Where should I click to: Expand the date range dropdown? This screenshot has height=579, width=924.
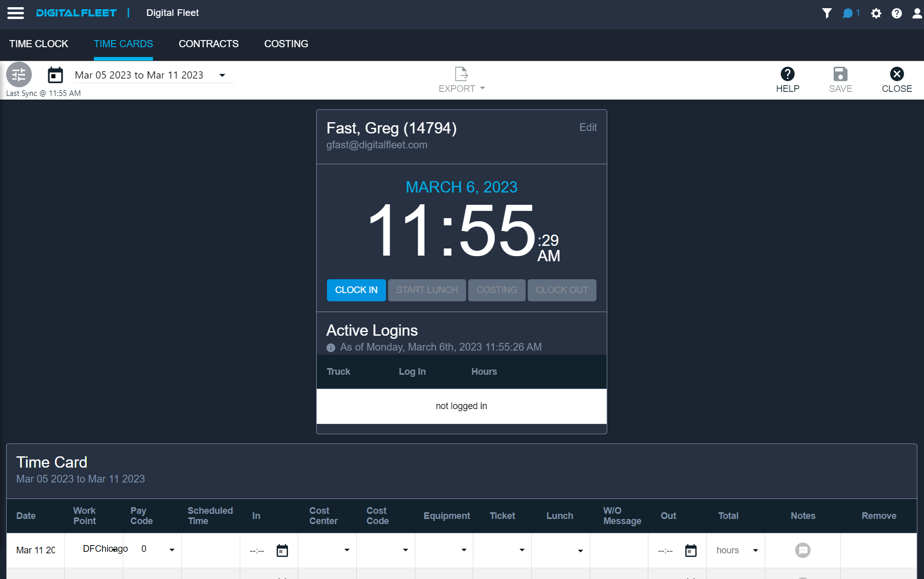tap(222, 75)
